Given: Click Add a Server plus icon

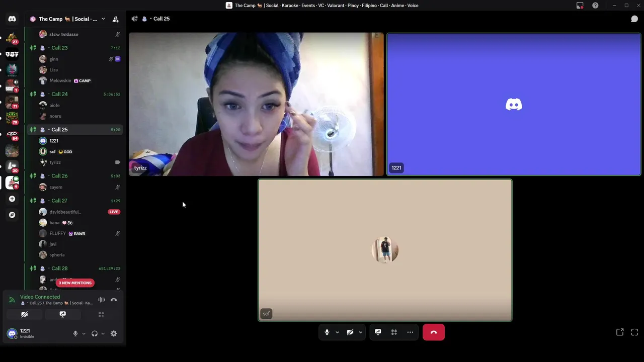Looking at the screenshot, I should (12, 199).
